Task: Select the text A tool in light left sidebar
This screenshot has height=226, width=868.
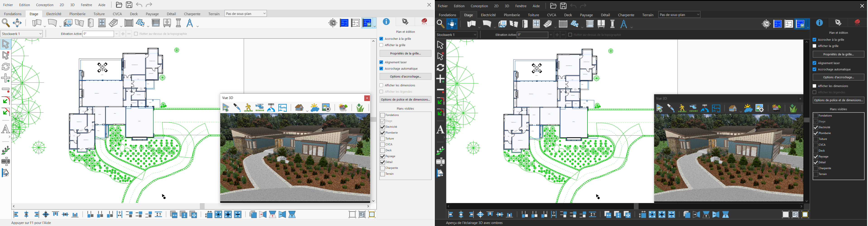Action: (6, 129)
